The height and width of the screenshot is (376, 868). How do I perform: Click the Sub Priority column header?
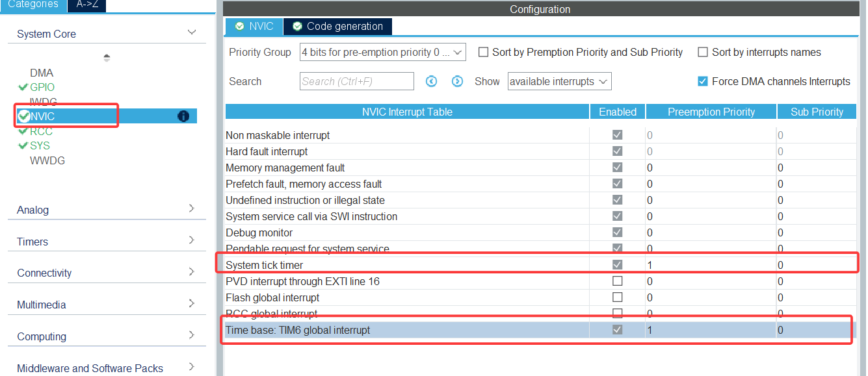click(817, 112)
